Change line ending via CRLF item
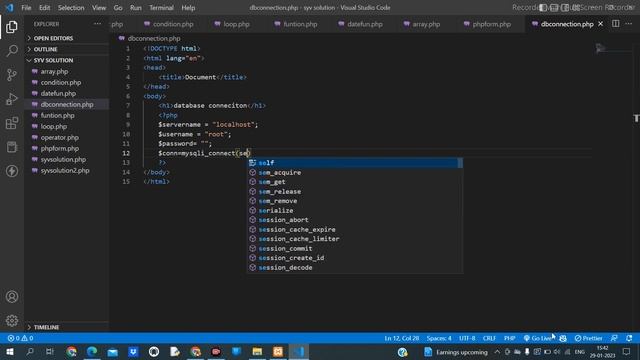The height and width of the screenshot is (360, 640). click(x=489, y=338)
